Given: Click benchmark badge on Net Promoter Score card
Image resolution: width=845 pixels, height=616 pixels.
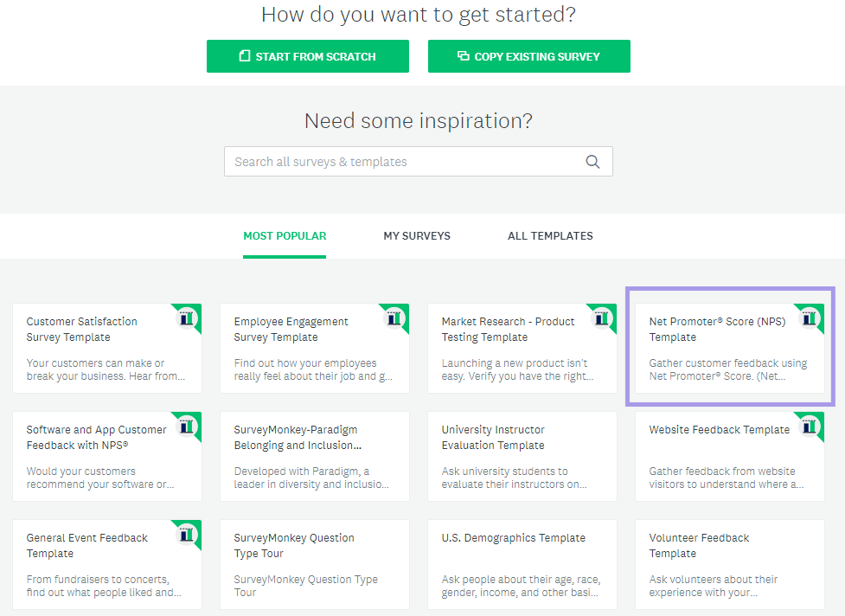Looking at the screenshot, I should 809,318.
